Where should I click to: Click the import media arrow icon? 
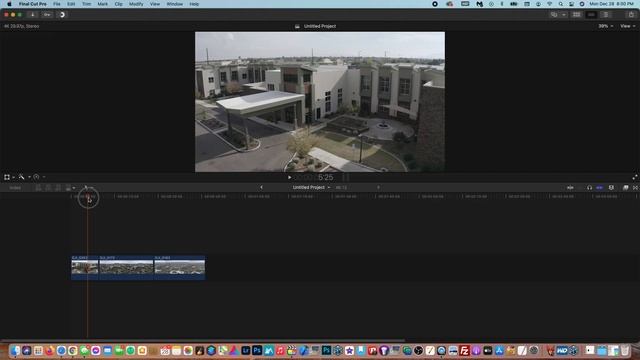click(32, 15)
